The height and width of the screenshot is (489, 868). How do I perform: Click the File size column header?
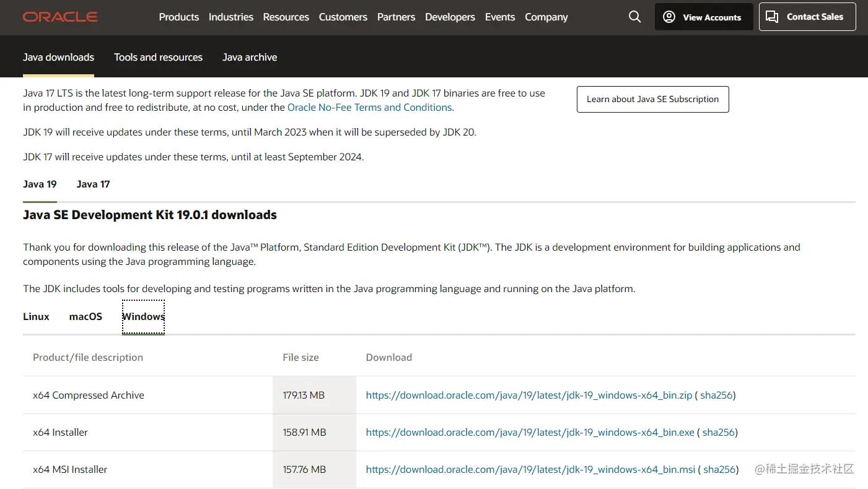click(300, 357)
